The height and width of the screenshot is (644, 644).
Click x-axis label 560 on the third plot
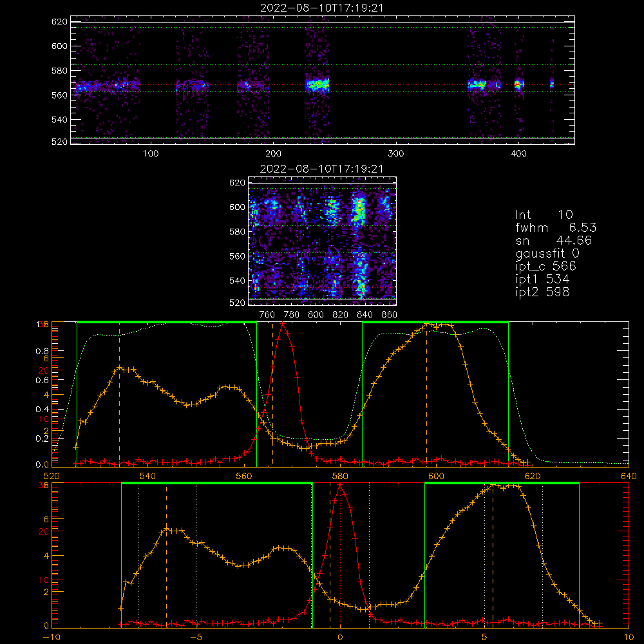244,476
